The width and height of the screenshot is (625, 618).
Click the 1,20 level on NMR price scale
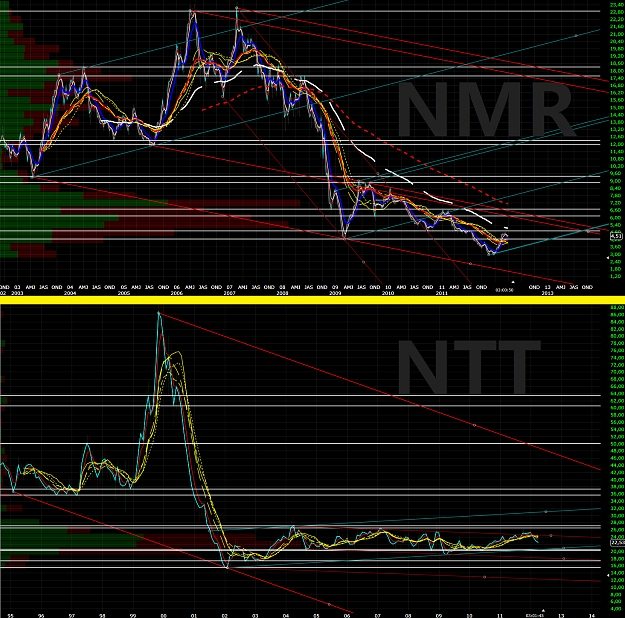pos(616,276)
